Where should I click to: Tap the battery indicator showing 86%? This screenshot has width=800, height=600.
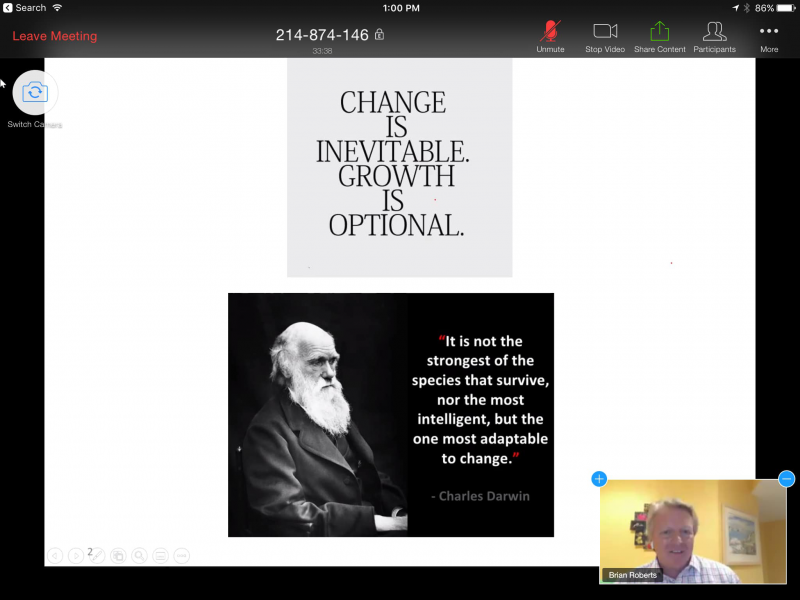point(776,8)
